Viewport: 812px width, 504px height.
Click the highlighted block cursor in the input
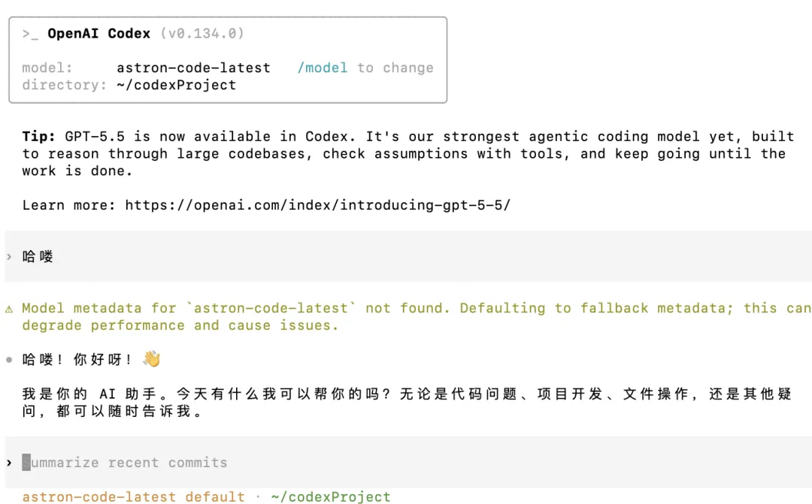26,462
